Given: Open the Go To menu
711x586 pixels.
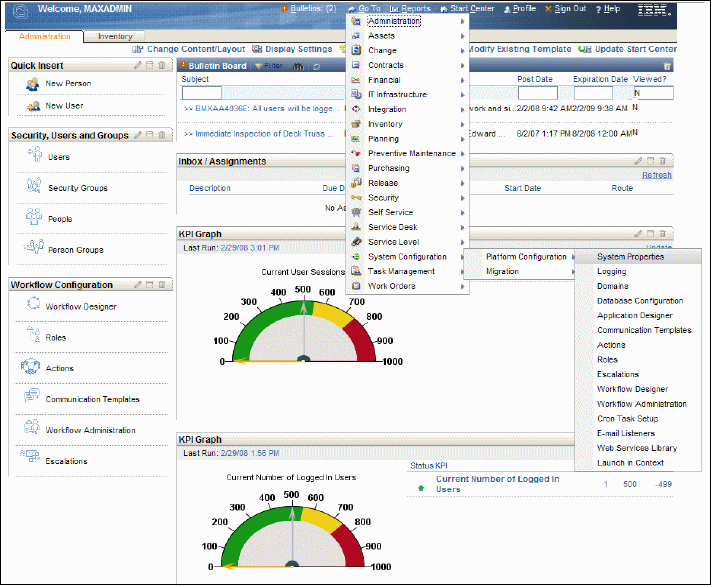Looking at the screenshot, I should (365, 9).
